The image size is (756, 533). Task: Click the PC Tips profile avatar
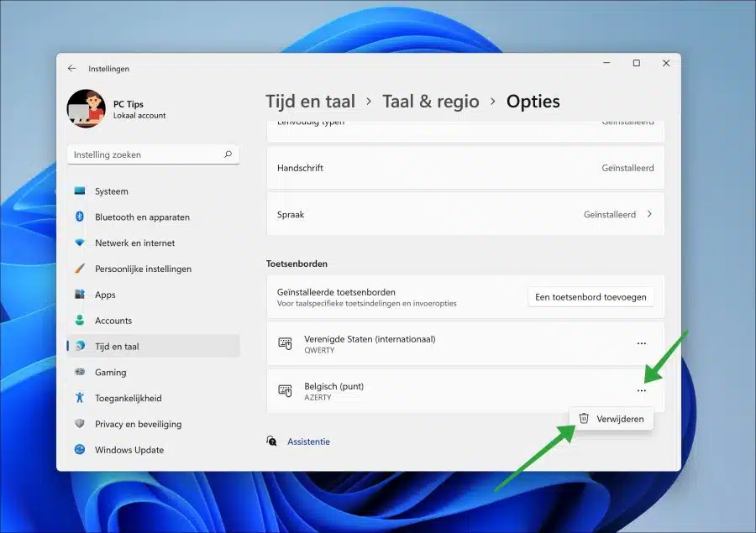tap(87, 108)
